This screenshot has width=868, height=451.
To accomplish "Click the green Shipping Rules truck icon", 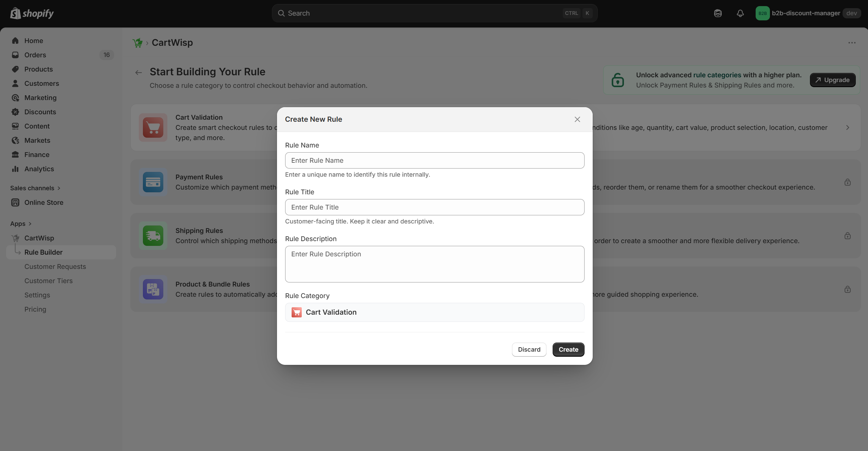I will [x=153, y=236].
